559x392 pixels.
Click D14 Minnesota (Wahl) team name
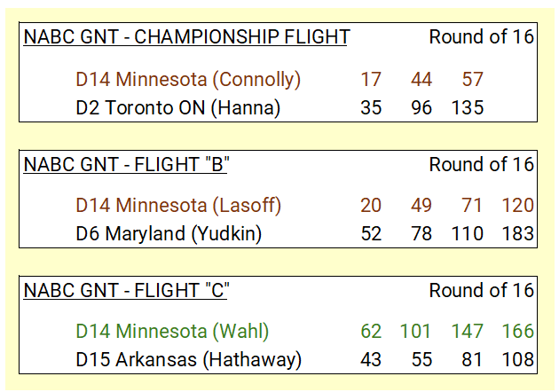click(x=172, y=332)
